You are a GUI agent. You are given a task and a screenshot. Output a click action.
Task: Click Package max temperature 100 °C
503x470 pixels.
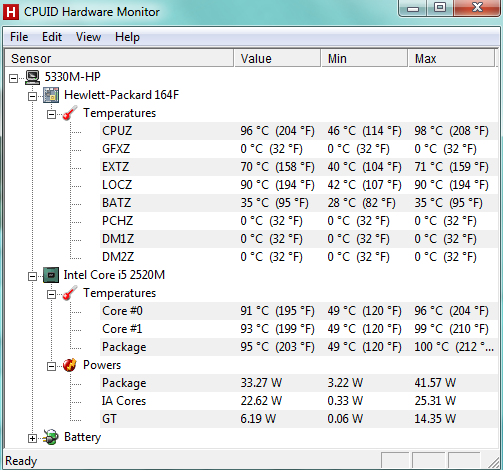point(454,347)
